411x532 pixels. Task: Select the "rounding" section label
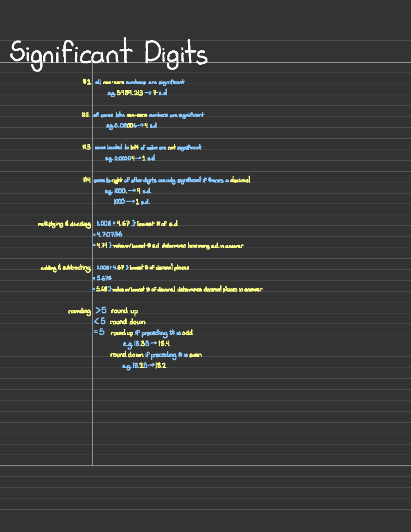tap(80, 311)
